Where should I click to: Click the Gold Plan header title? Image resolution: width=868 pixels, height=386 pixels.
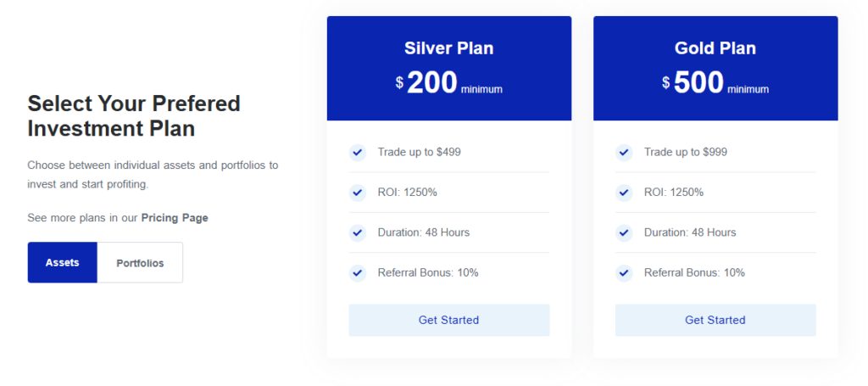[x=715, y=48]
